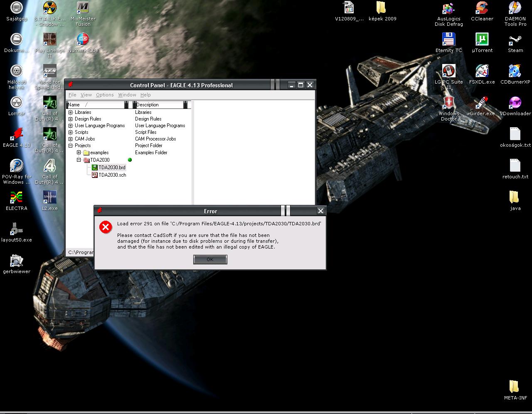Launch Play Lineage II shortcut
Image resolution: width=532 pixels, height=414 pixels.
pos(50,46)
